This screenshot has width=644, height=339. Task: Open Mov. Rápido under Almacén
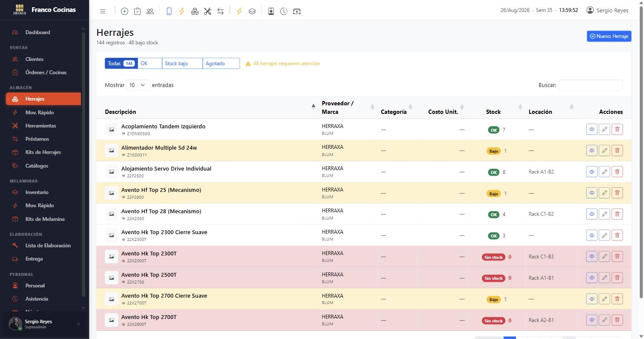pos(43,113)
